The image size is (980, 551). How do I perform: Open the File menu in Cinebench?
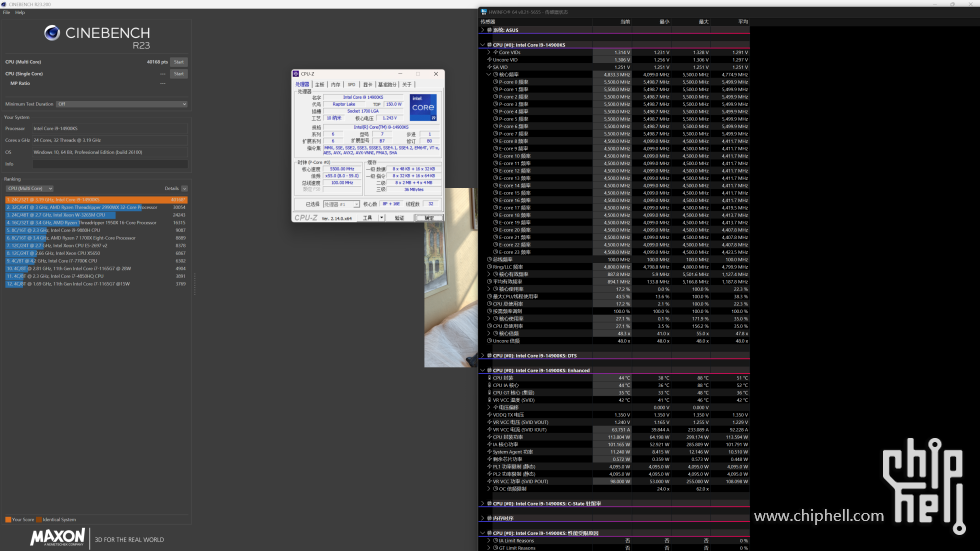[6, 12]
